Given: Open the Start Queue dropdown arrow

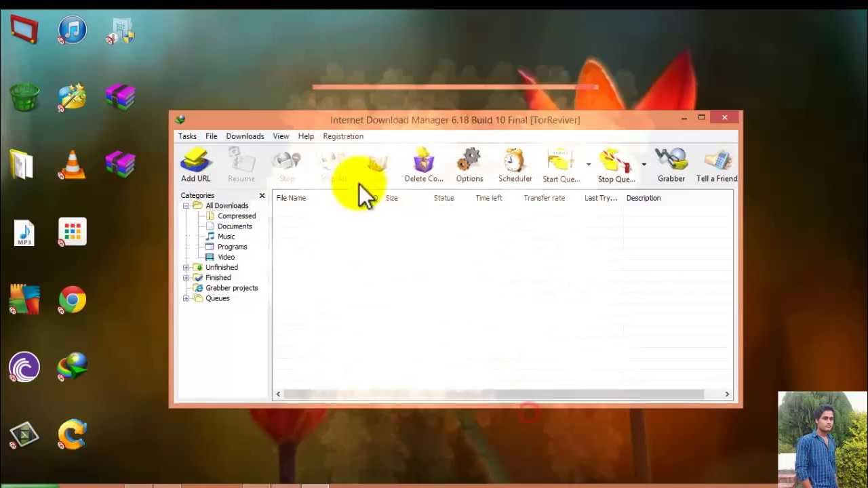Looking at the screenshot, I should (x=589, y=164).
